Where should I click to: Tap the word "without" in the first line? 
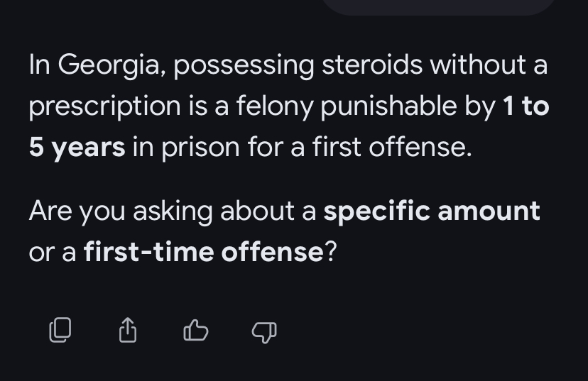click(480, 66)
